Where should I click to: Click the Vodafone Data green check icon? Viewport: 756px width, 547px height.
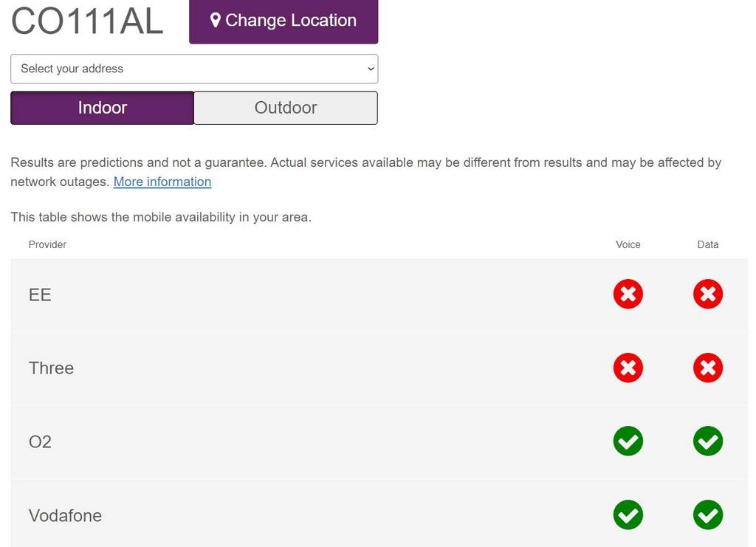pyautogui.click(x=708, y=515)
